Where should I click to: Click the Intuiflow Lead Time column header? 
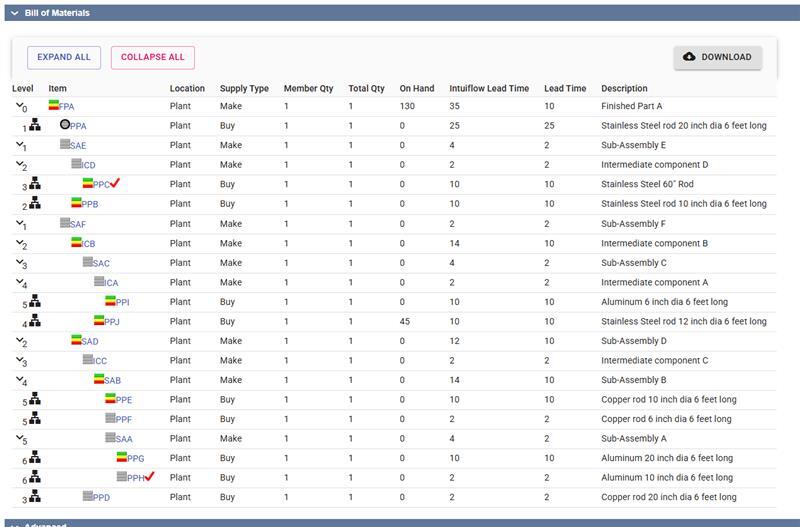tap(489, 88)
